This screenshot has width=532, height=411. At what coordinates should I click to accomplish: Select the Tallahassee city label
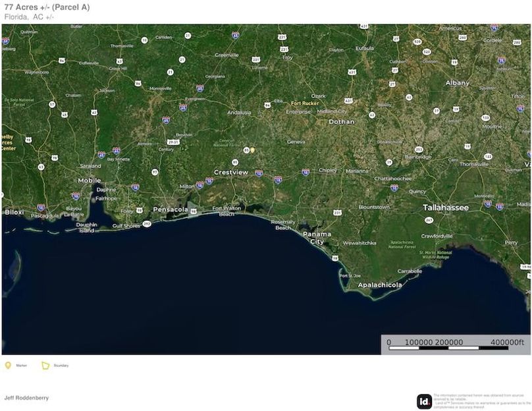coord(445,207)
